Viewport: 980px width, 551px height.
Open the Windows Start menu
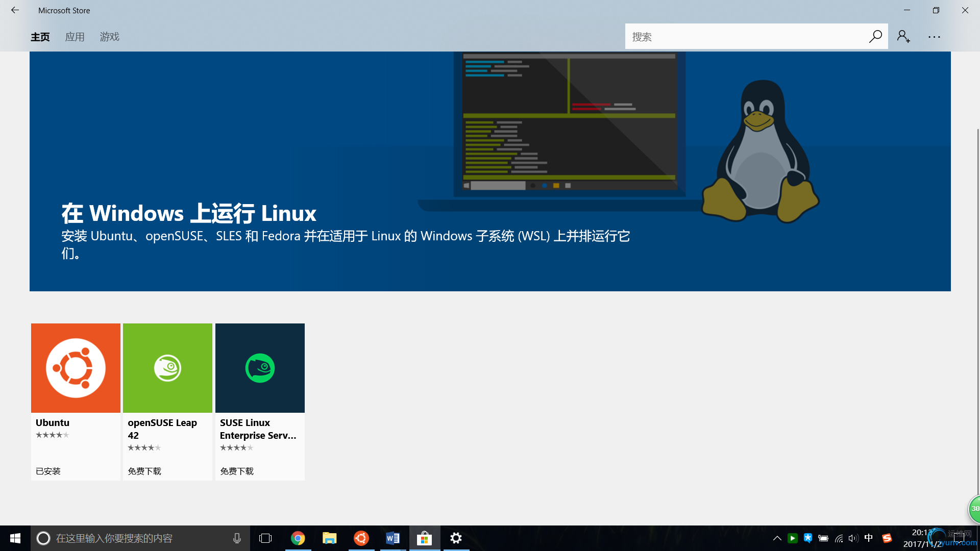pyautogui.click(x=15, y=538)
